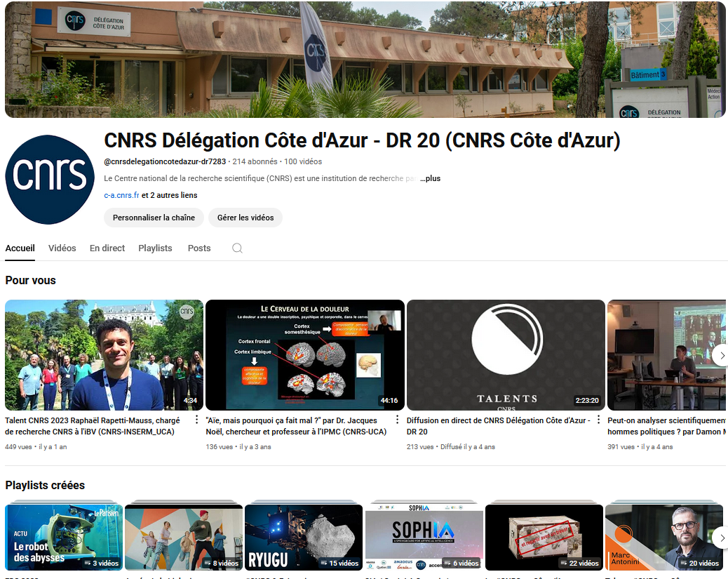Open "et 2 autres liens" links list
Viewport: 728px width, 579px height.
[170, 195]
